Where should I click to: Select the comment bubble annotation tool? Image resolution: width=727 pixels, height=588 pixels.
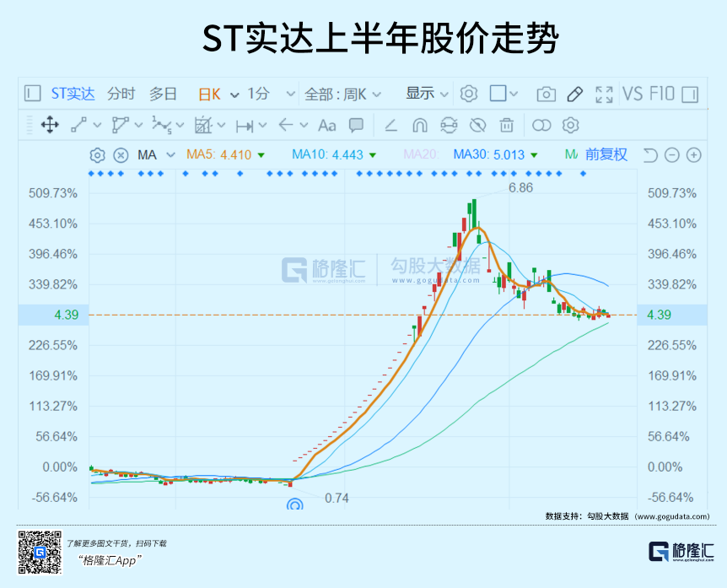click(x=356, y=126)
